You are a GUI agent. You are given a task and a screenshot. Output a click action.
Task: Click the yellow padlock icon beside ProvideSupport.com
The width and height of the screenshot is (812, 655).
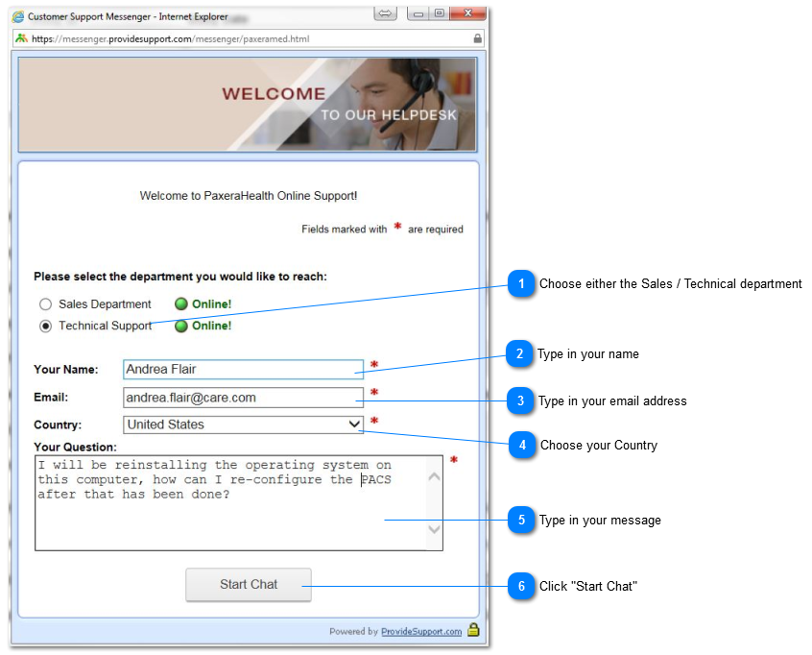[x=472, y=631]
